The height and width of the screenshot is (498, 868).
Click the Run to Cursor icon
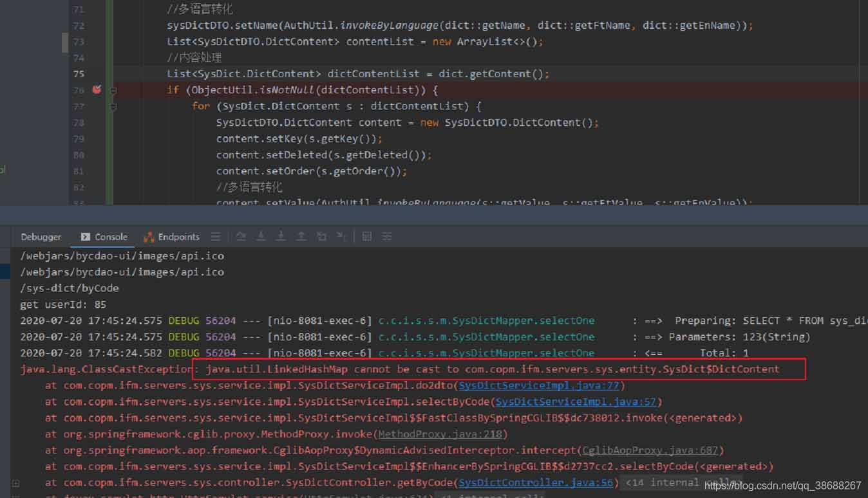341,237
